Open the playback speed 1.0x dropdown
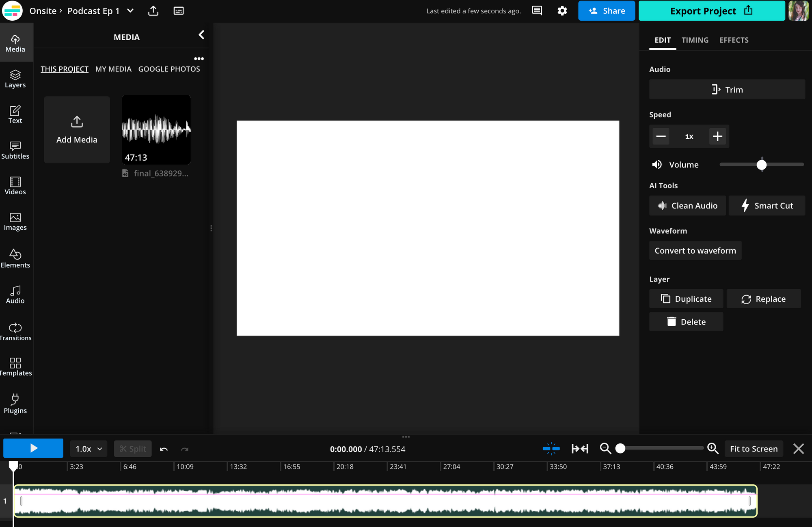 pos(88,449)
